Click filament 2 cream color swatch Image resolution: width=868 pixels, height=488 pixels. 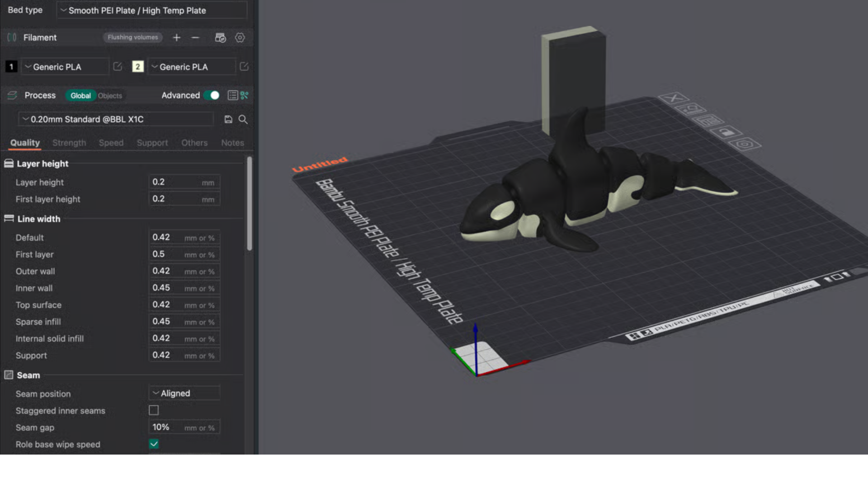click(x=138, y=67)
